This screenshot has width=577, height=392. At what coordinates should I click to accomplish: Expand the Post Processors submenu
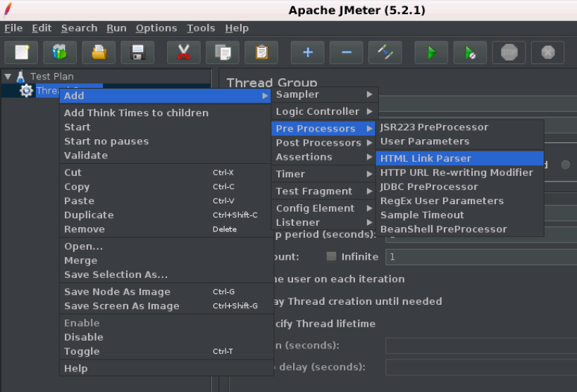[x=325, y=143]
